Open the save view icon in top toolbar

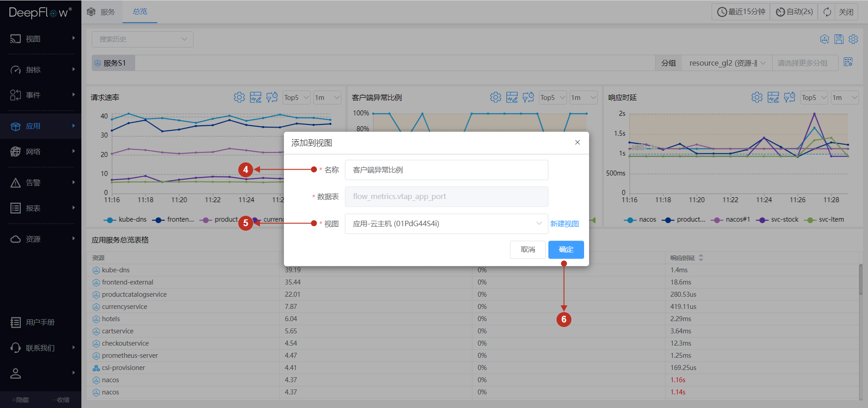tap(839, 39)
